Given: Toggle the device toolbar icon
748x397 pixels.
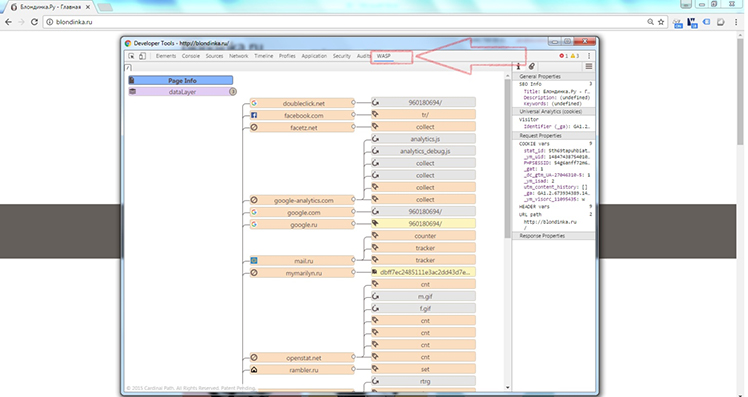Looking at the screenshot, I should click(142, 56).
